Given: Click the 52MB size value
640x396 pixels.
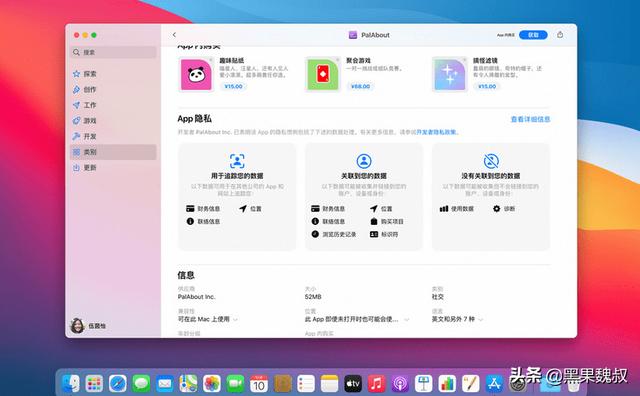Looking at the screenshot, I should 313,297.
